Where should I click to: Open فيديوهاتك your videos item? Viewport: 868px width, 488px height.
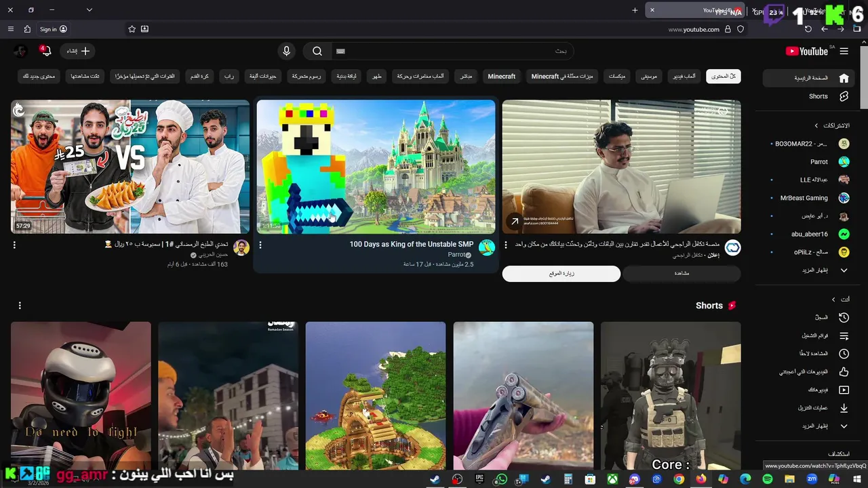point(807,390)
